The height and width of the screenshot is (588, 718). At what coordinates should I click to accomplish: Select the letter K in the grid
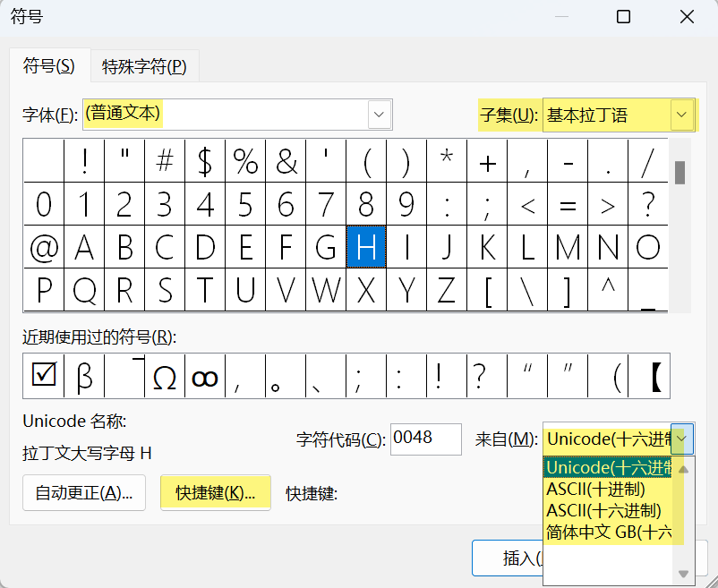(487, 247)
